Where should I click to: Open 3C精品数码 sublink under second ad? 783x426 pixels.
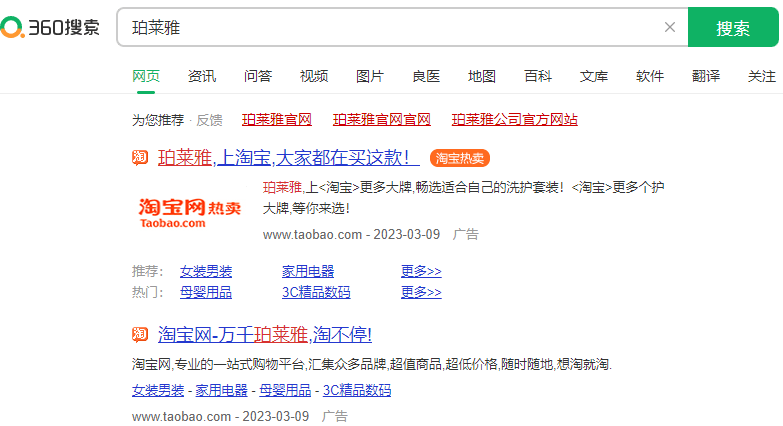pyautogui.click(x=357, y=390)
